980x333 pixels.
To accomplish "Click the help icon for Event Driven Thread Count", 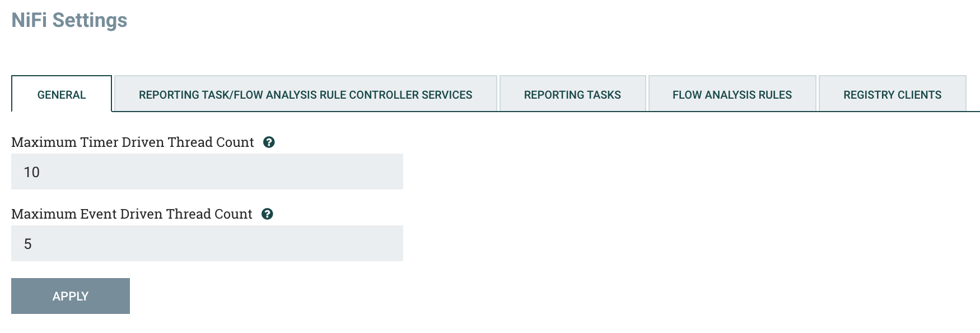I will click(x=267, y=214).
